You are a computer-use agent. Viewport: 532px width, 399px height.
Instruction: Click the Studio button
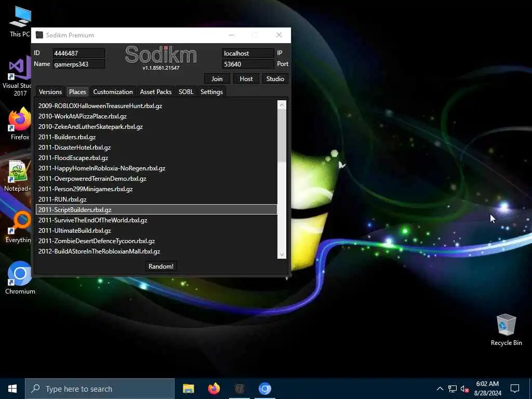point(275,79)
